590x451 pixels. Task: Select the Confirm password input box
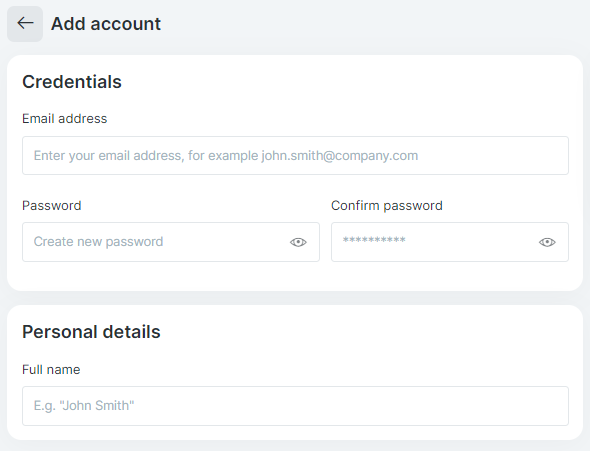[450, 242]
